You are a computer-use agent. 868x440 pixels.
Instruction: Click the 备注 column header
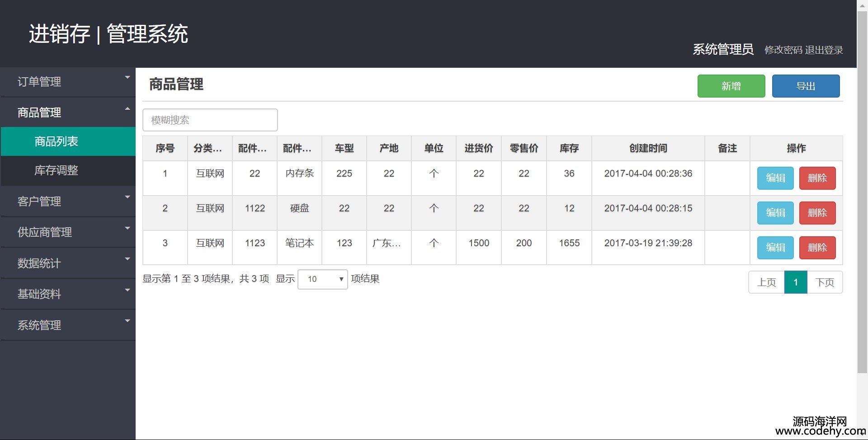727,148
